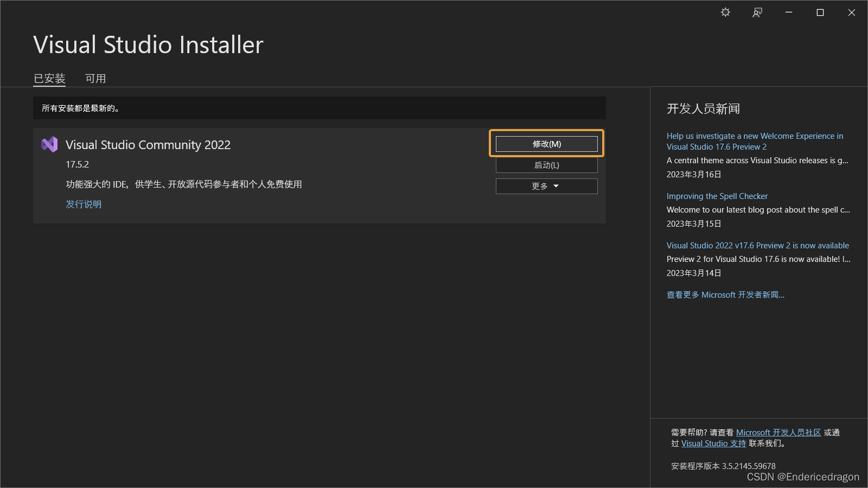Open the Welcome Experience investigation news link
868x488 pixels.
[755, 141]
